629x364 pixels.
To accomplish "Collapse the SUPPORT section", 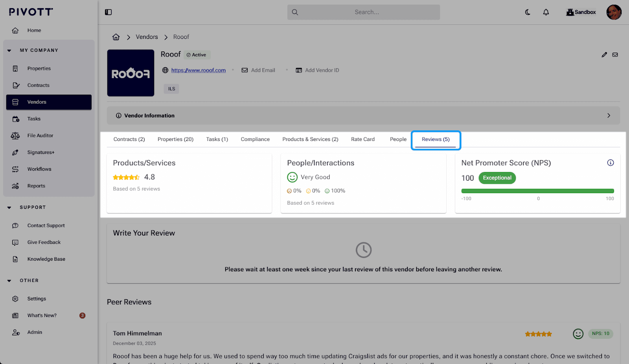I will click(x=9, y=207).
